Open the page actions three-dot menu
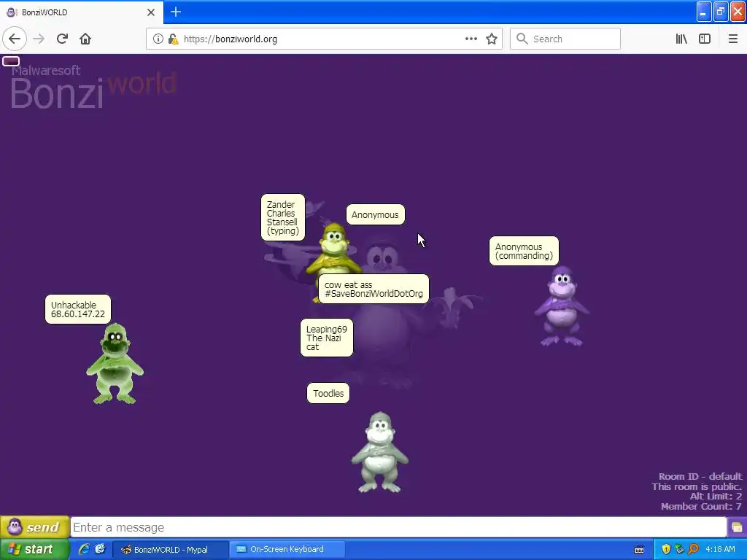The width and height of the screenshot is (747, 560). click(471, 39)
